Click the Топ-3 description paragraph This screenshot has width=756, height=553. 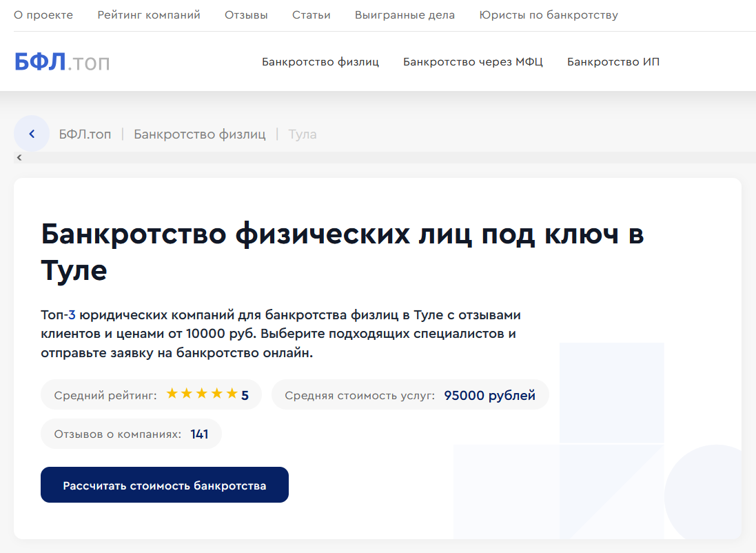[280, 334]
